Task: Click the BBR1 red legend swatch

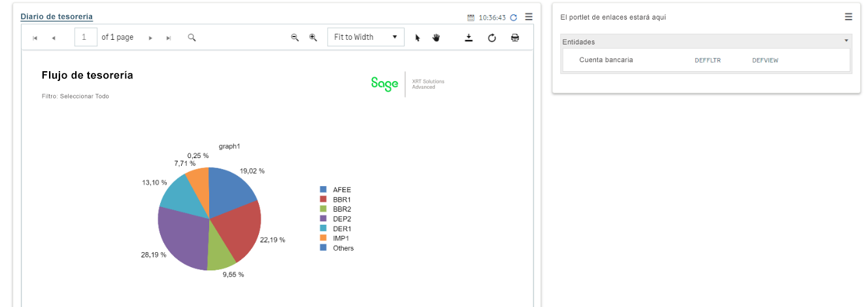Action: pos(323,199)
